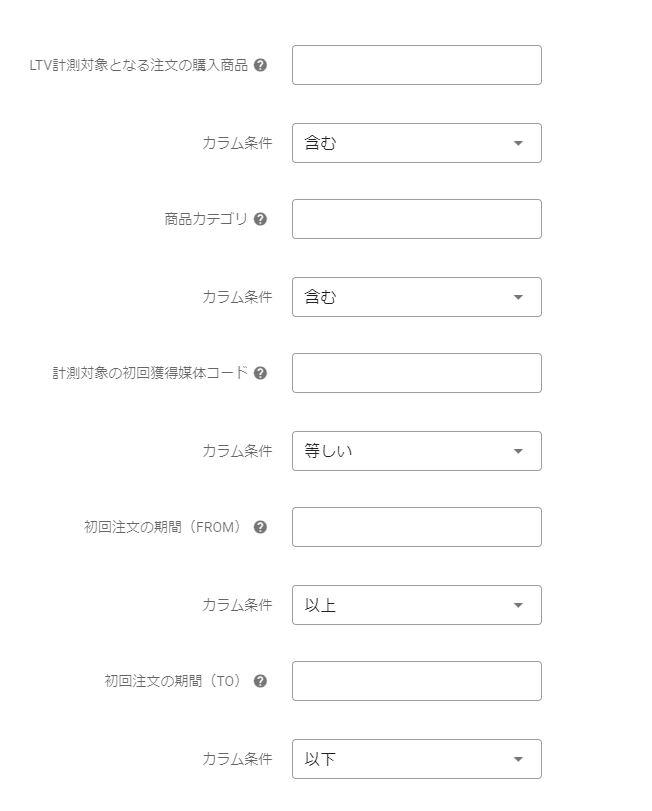Show help for 初回注文の期間（FROM）
Viewport: 652px width, 811px height.
260,527
